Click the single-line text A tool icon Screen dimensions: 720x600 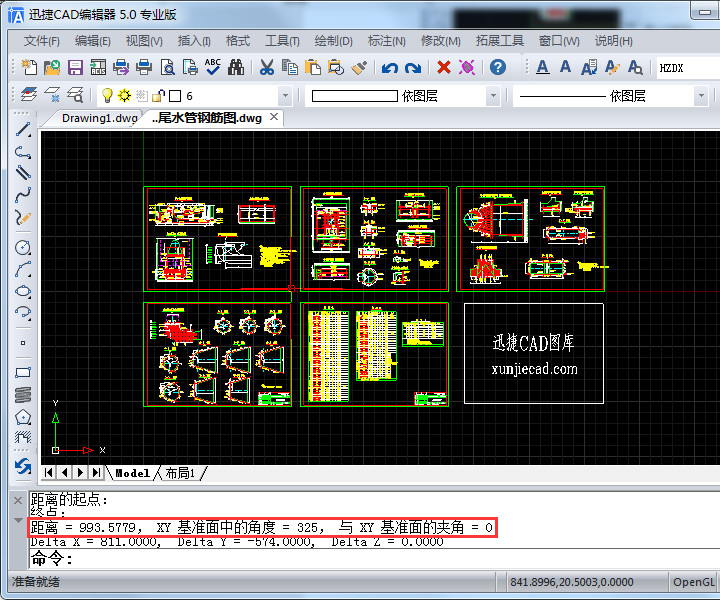565,67
